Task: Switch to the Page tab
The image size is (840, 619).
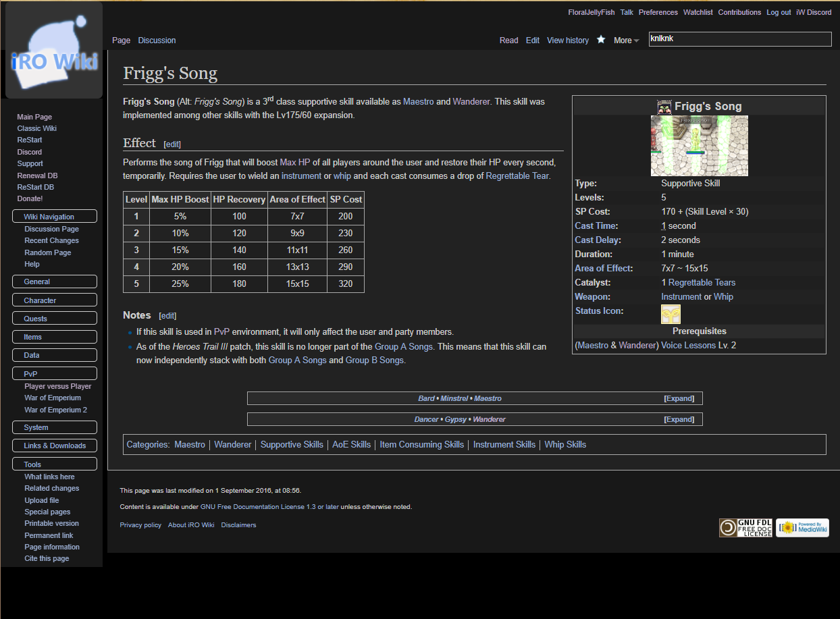Action: tap(122, 41)
